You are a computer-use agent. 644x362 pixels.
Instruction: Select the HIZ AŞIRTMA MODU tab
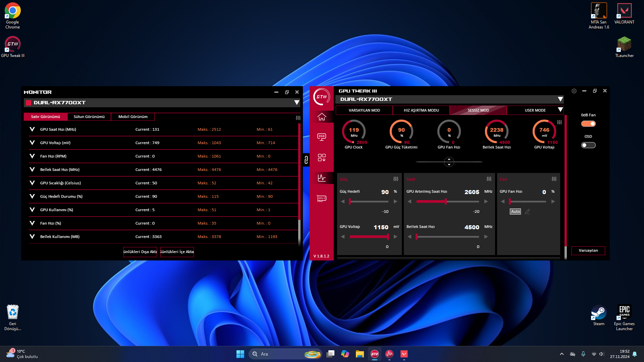421,110
